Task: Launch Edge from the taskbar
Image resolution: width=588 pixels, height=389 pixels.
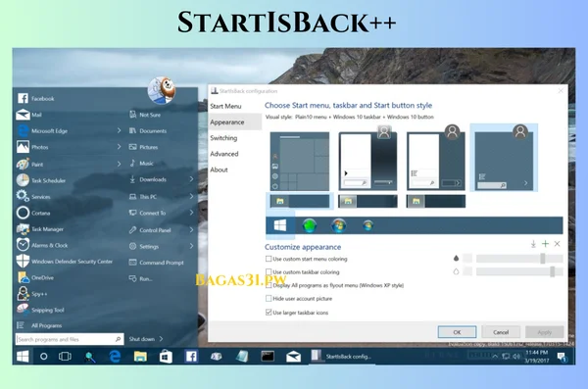Action: click(115, 356)
